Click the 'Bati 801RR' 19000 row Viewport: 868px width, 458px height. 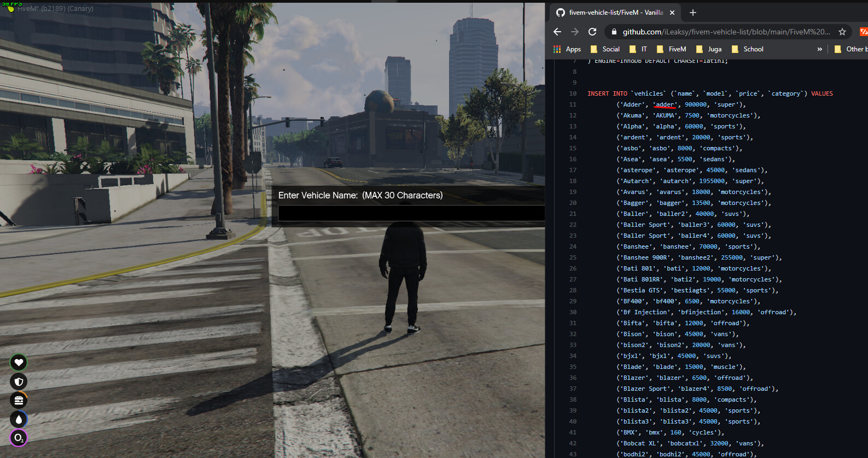pos(699,279)
